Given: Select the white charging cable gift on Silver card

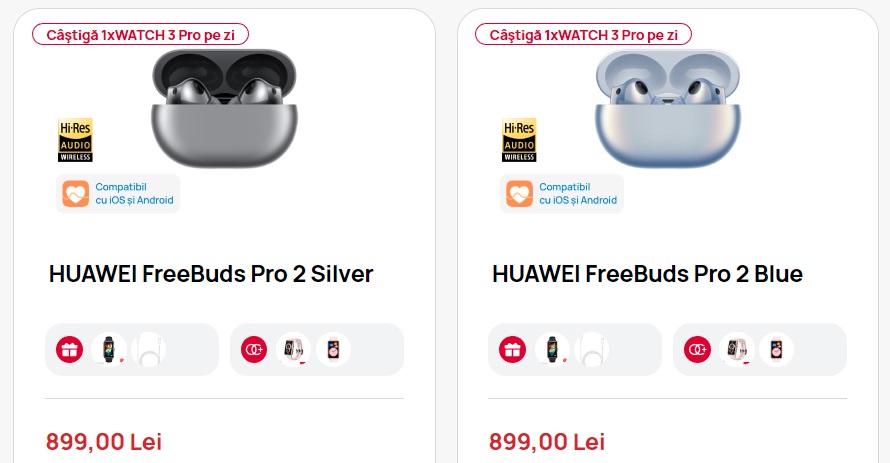Looking at the screenshot, I should (x=149, y=350).
